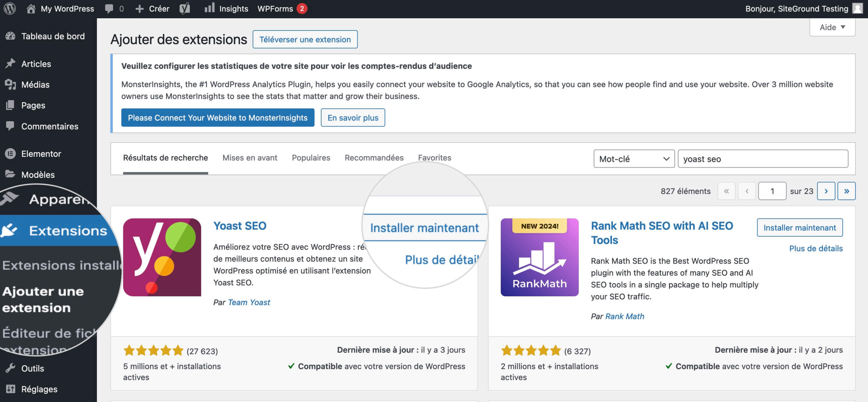The image size is (868, 402).
Task: Click the Commentaires bubble icon in sidebar
Action: 10,126
